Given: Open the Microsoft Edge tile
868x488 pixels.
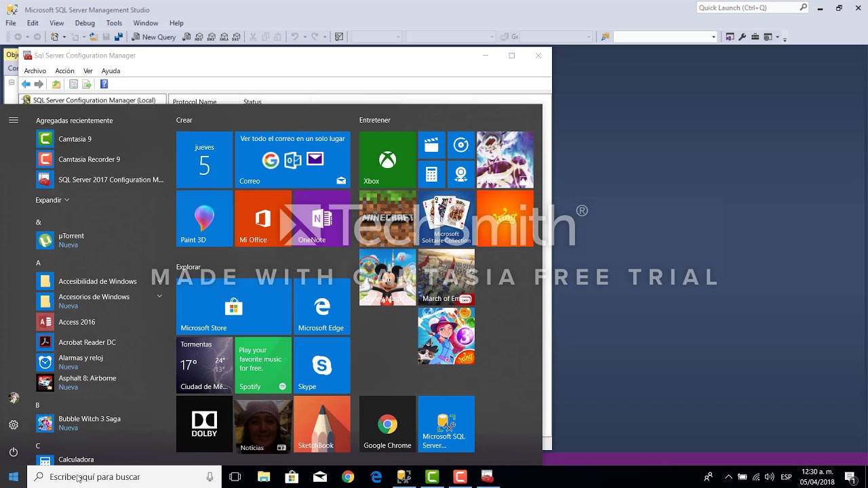Looking at the screenshot, I should pyautogui.click(x=321, y=306).
